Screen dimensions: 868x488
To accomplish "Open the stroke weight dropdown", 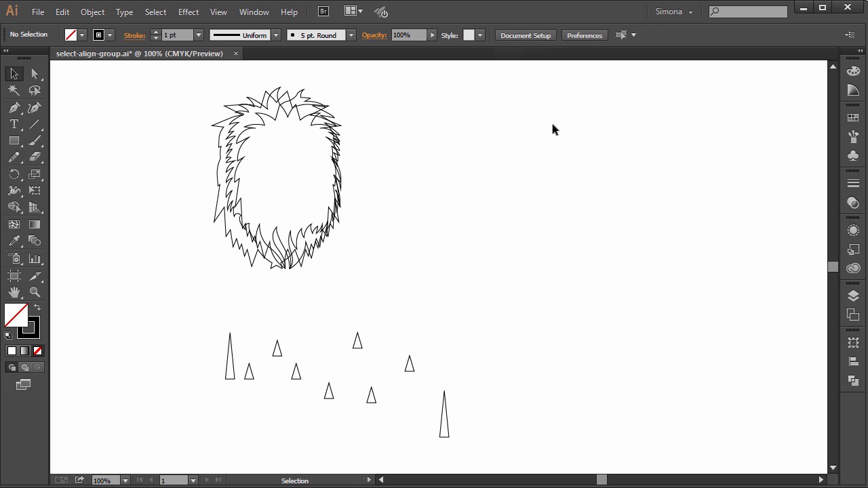I will (198, 35).
